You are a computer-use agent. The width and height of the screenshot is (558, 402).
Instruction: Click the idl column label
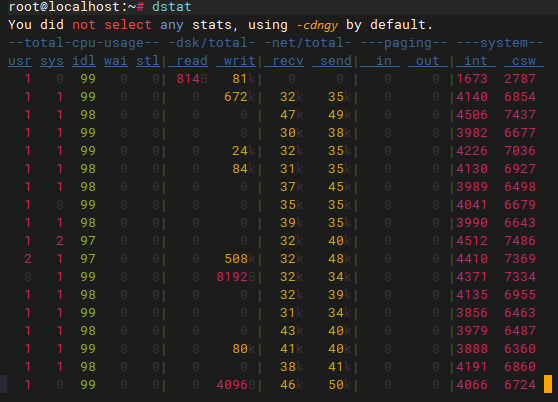[84, 61]
